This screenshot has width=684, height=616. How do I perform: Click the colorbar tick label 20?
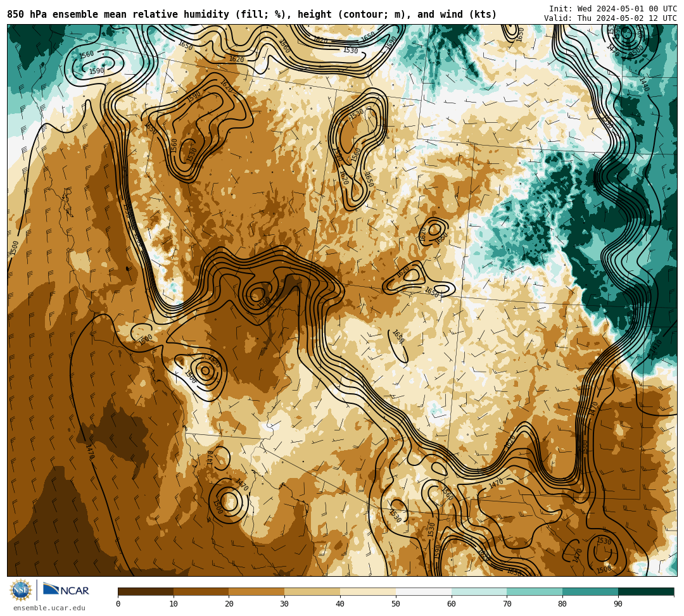229,604
